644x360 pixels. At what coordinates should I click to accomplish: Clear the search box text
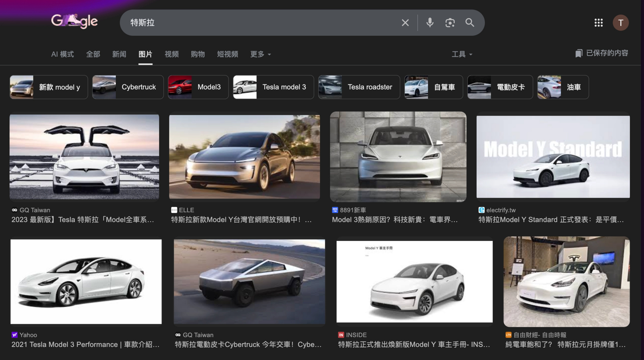click(x=405, y=23)
